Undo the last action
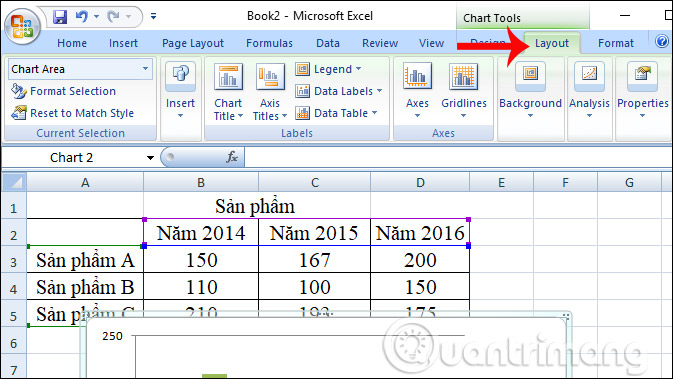Screen dimensions: 673x379 [x=82, y=17]
